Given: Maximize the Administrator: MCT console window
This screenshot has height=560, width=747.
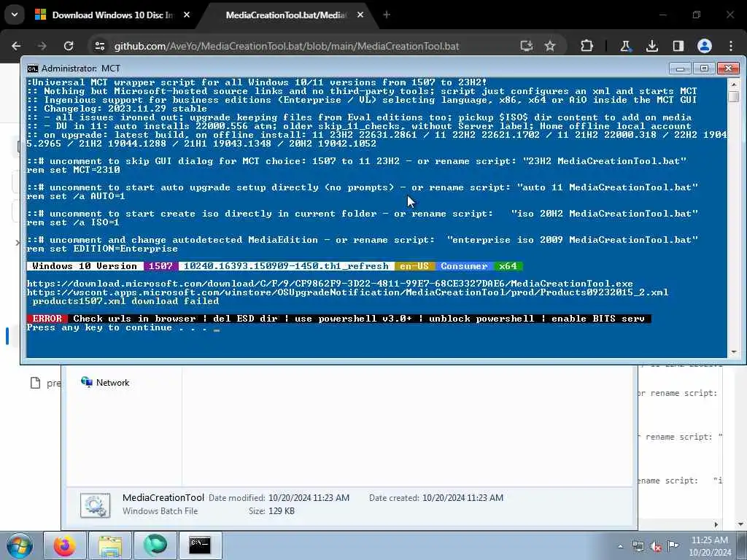Looking at the screenshot, I should point(704,69).
